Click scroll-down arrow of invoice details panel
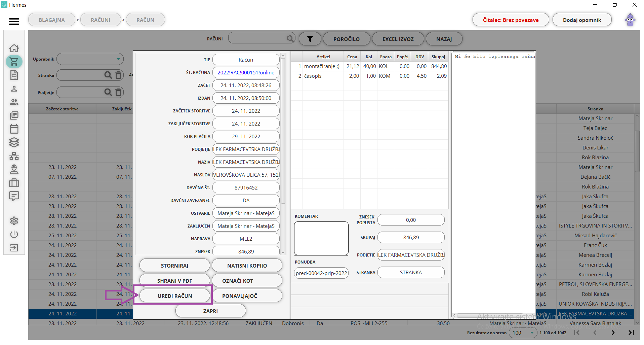The width and height of the screenshot is (644, 345). (283, 252)
